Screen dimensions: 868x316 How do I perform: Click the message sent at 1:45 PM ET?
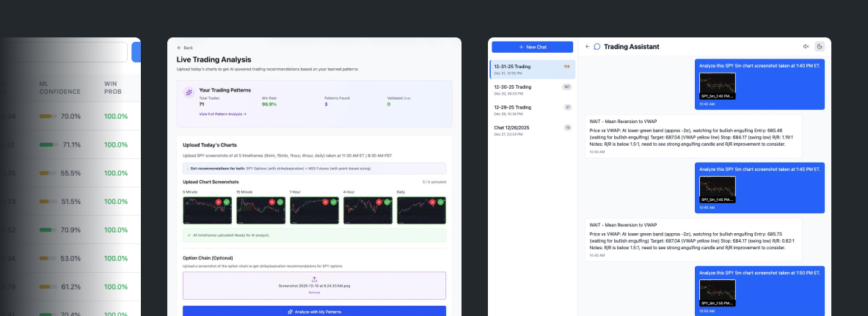759,188
